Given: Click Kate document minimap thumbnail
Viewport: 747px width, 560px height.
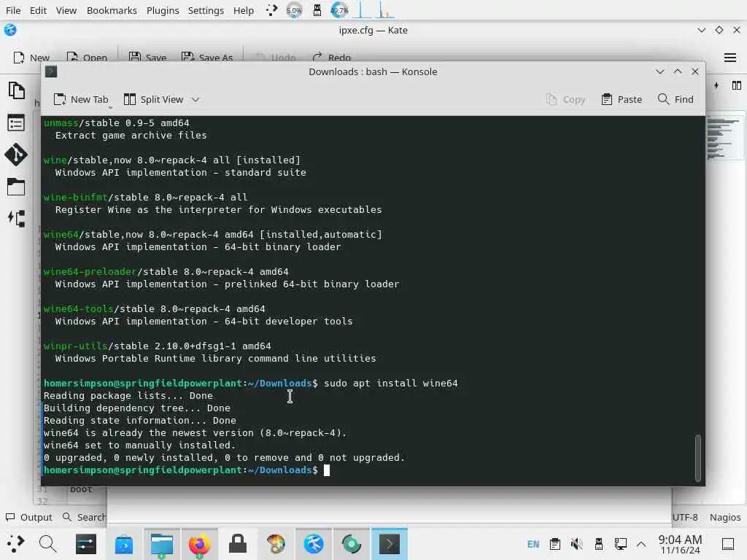Looking at the screenshot, I should pyautogui.click(x=724, y=138).
